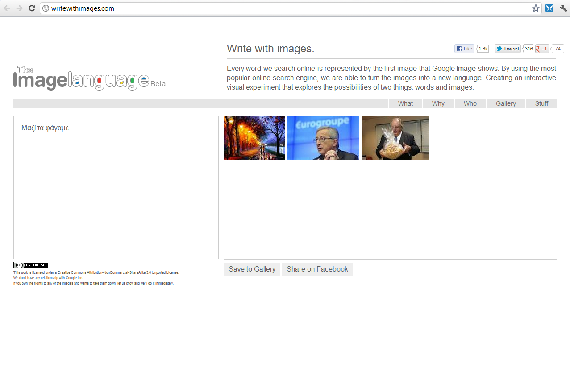Click Save to Gallery button
This screenshot has height=392, width=570.
(x=252, y=269)
